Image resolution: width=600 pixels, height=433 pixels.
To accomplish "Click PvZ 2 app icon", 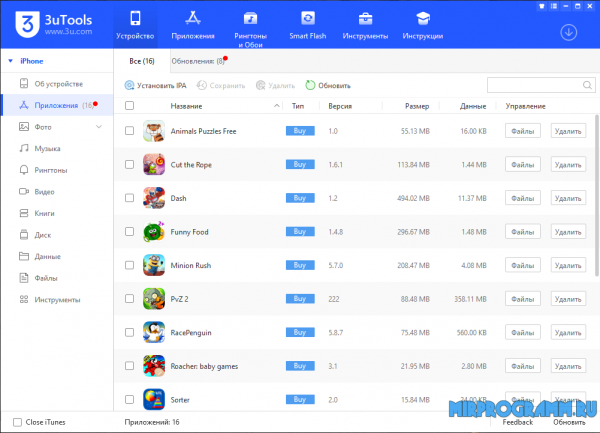I will (154, 299).
